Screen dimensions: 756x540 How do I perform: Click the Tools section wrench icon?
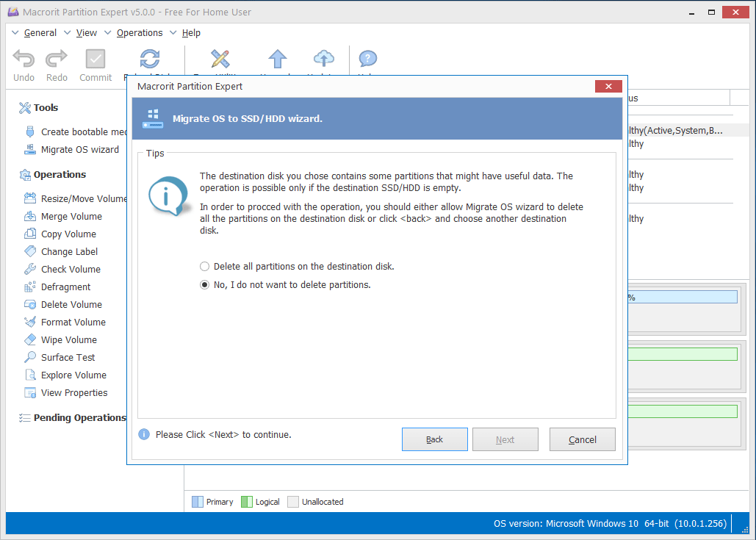pos(24,107)
